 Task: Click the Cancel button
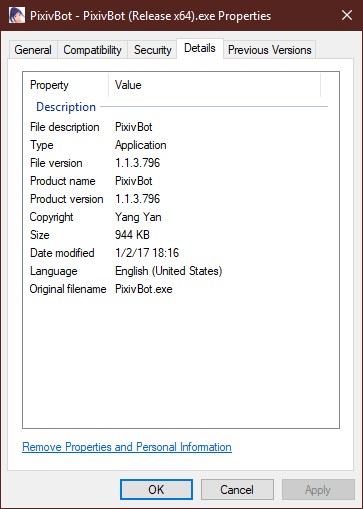click(237, 490)
